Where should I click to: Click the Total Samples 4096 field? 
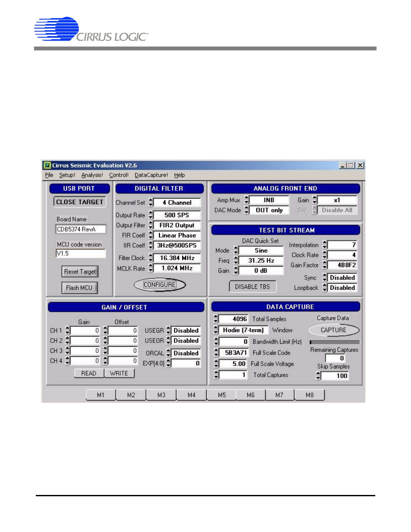pyautogui.click(x=233, y=319)
